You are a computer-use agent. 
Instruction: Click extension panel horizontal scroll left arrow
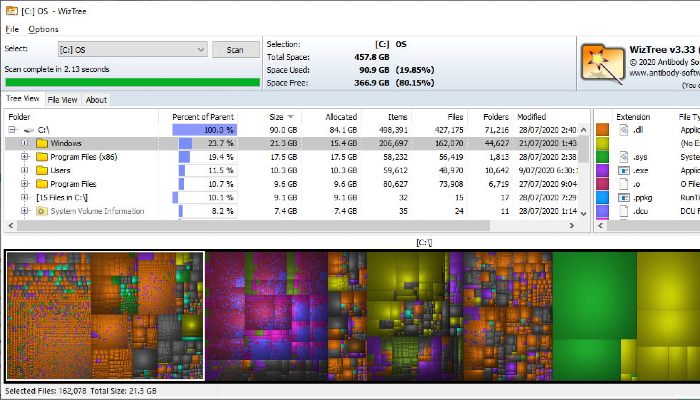[x=600, y=226]
